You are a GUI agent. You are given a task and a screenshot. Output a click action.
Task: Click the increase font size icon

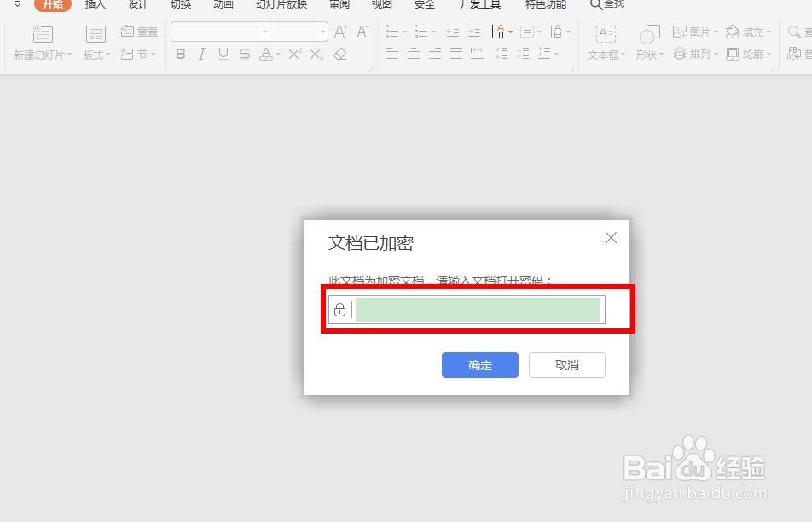(340, 32)
